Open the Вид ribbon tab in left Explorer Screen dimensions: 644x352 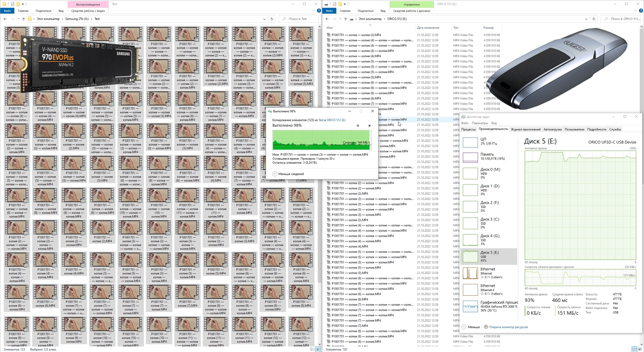pos(61,11)
